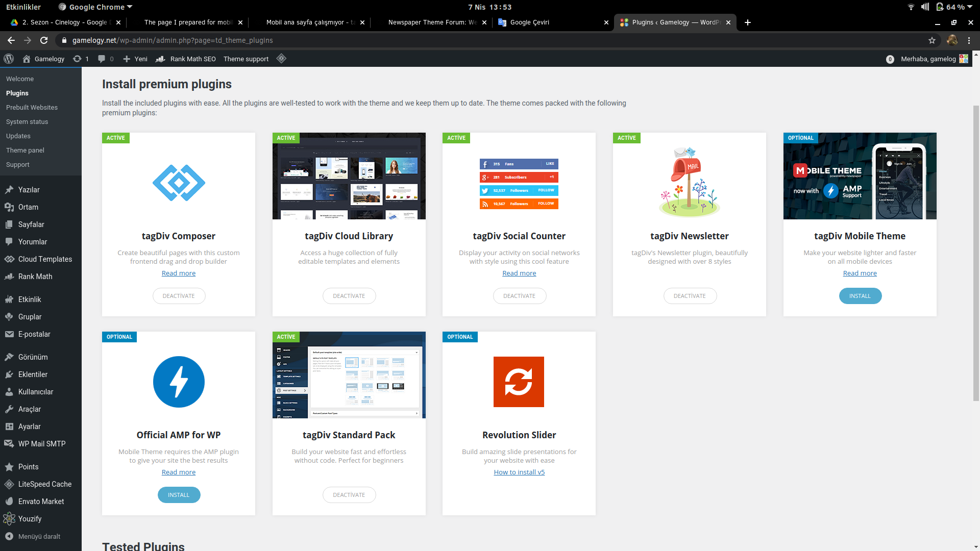Open WP Mail SMTP icon in sidebar
This screenshot has width=980, height=551.
(9, 444)
